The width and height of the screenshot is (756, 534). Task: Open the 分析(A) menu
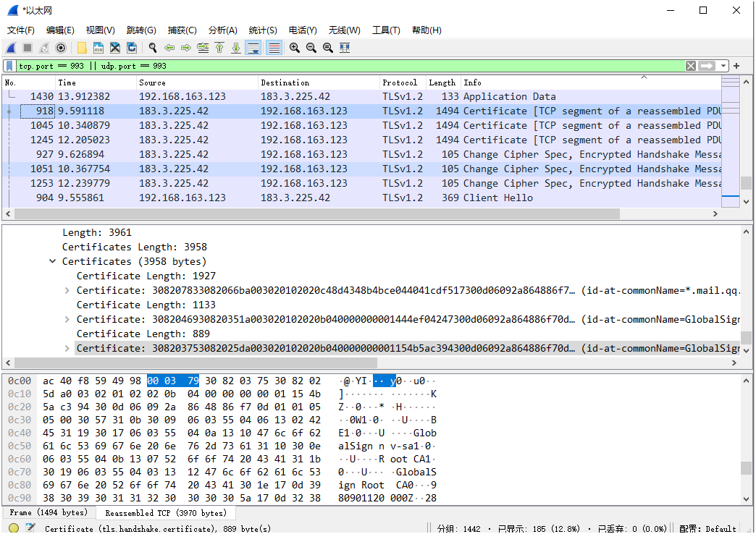coord(223,30)
